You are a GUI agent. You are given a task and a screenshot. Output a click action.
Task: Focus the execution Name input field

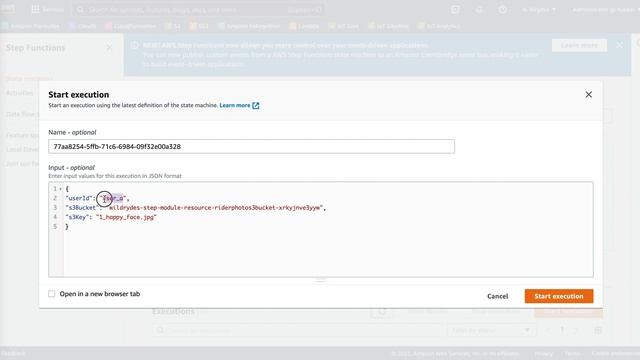(251, 147)
